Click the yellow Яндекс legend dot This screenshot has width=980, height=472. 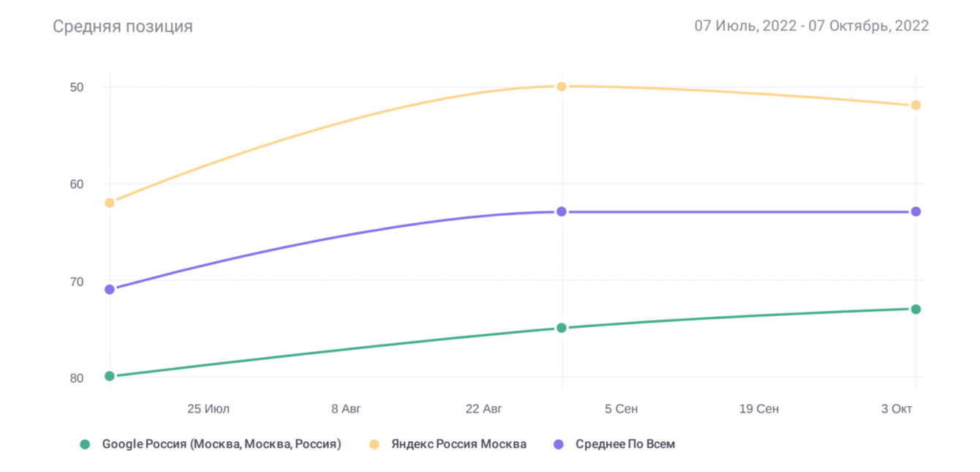tap(374, 444)
